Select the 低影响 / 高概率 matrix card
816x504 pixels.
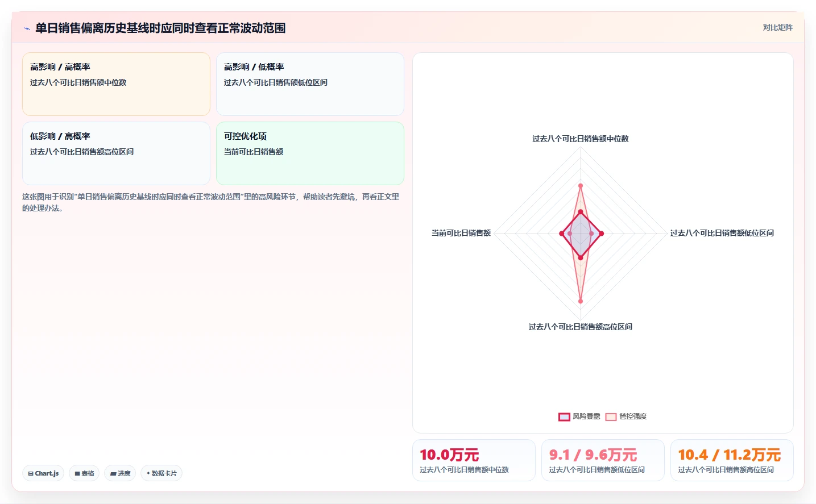(x=116, y=153)
